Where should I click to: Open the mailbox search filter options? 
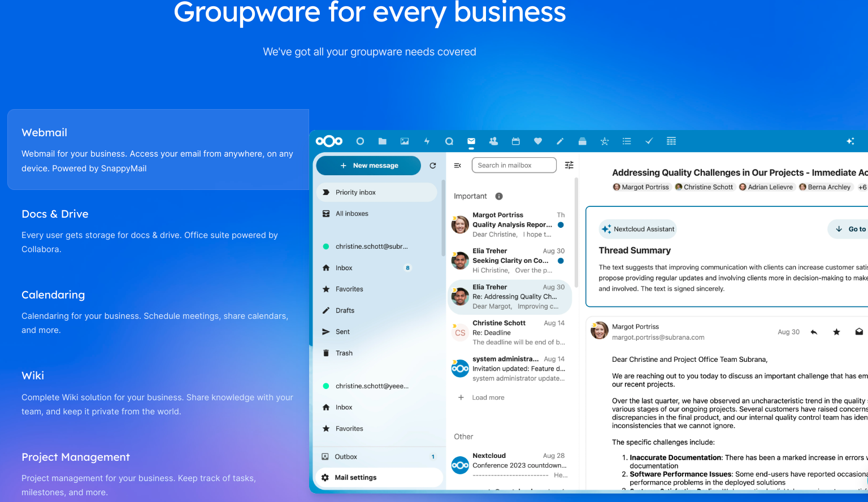click(x=569, y=165)
